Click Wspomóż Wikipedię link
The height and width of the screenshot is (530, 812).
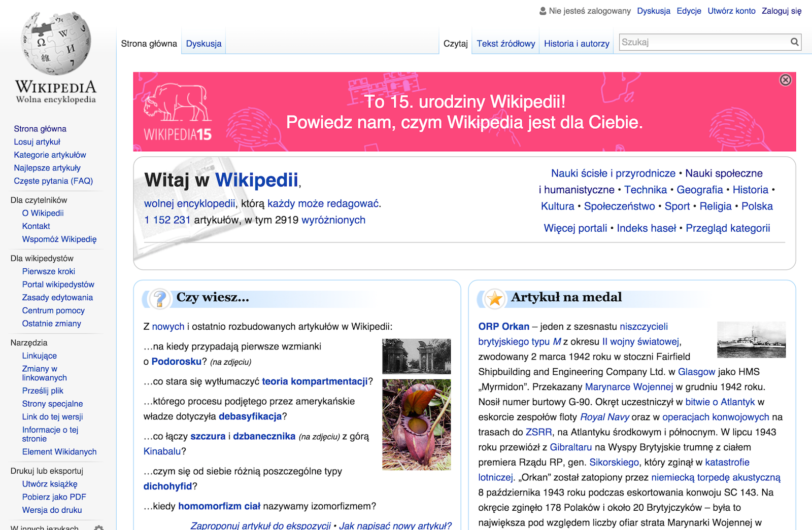59,239
